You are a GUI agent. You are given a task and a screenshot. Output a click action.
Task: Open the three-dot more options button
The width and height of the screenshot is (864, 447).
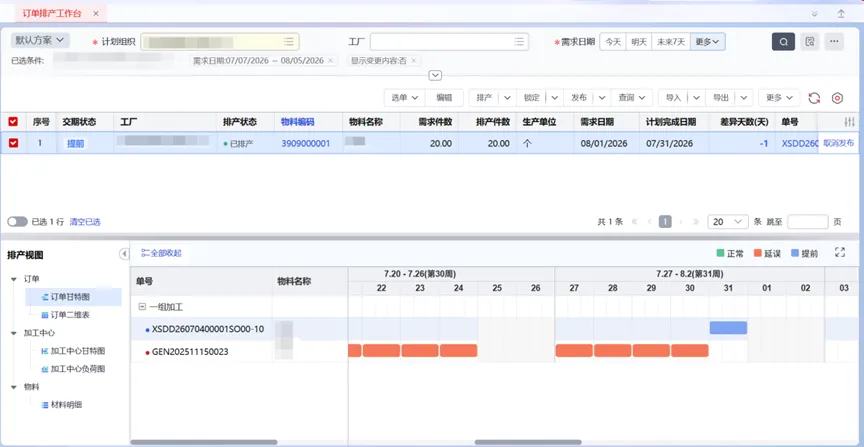point(834,41)
